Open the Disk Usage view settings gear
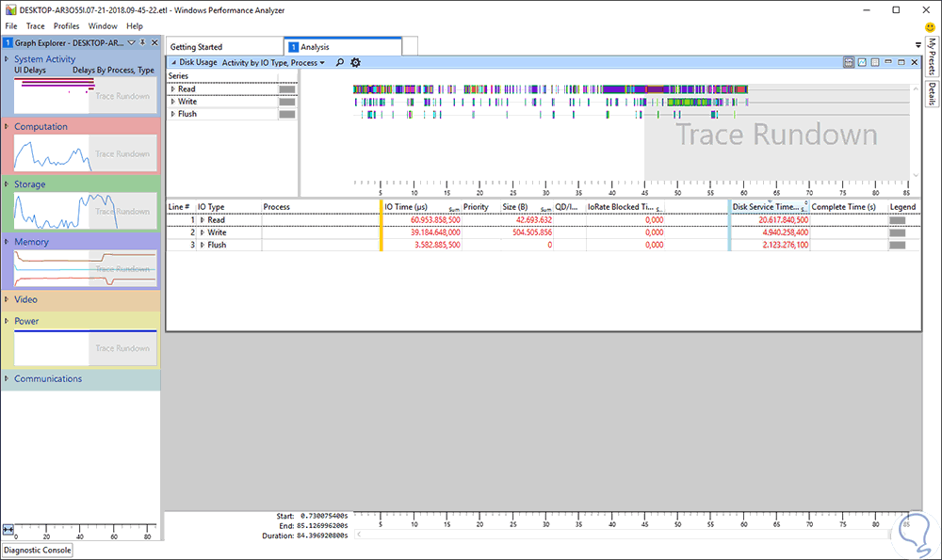942x560 pixels. pos(356,62)
